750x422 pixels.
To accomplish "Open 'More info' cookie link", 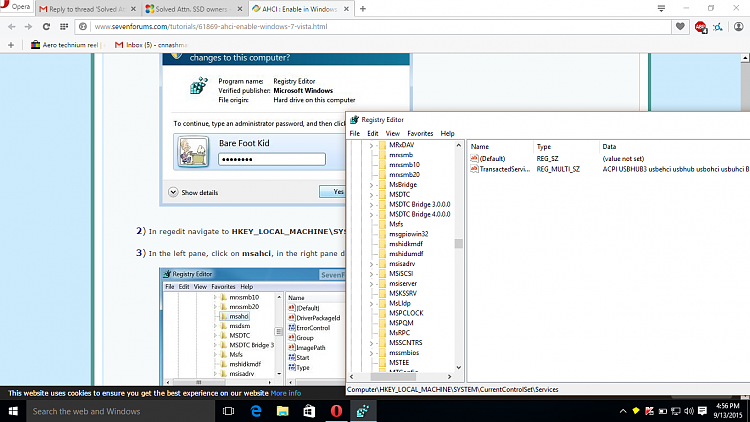I will tap(286, 393).
